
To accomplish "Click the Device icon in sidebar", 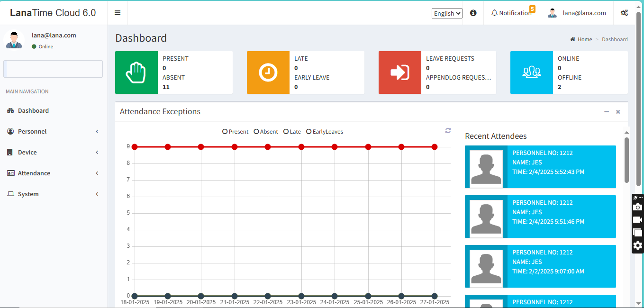I will point(9,153).
